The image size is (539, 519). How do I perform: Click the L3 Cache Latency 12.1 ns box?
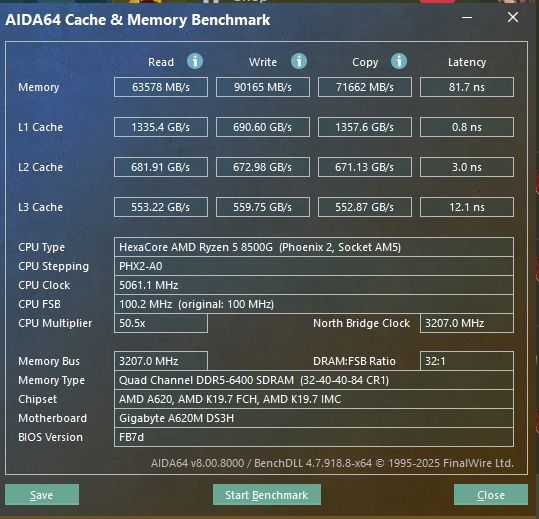point(467,207)
